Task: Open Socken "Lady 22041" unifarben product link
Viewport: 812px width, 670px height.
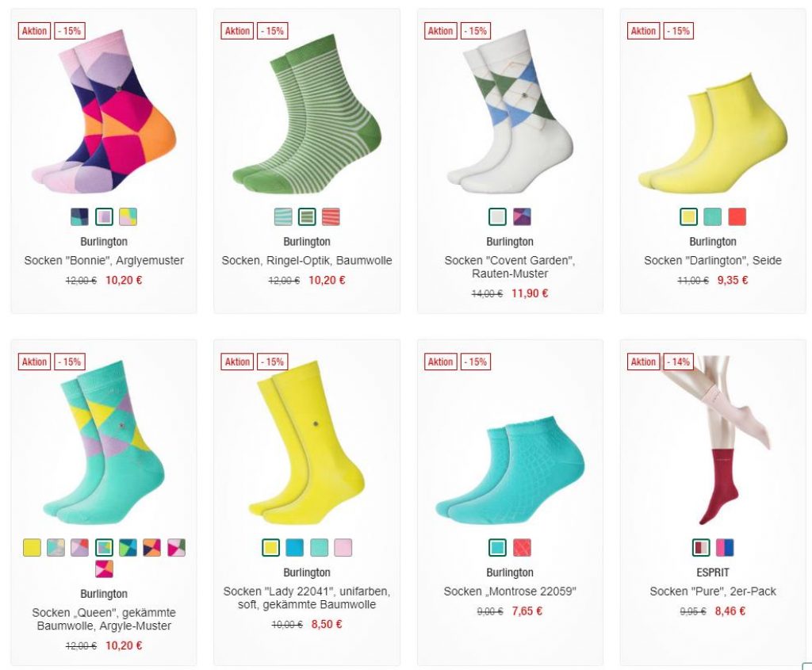Action: 307,598
